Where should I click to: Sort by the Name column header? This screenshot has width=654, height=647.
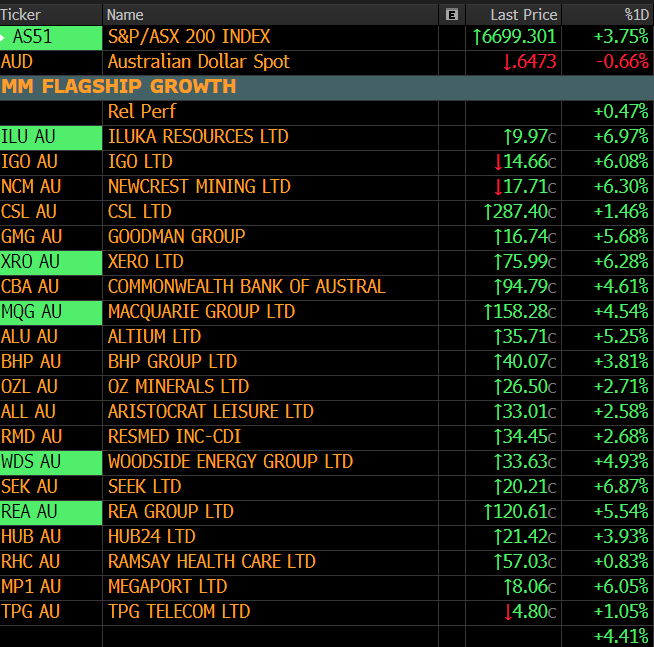[x=125, y=14]
